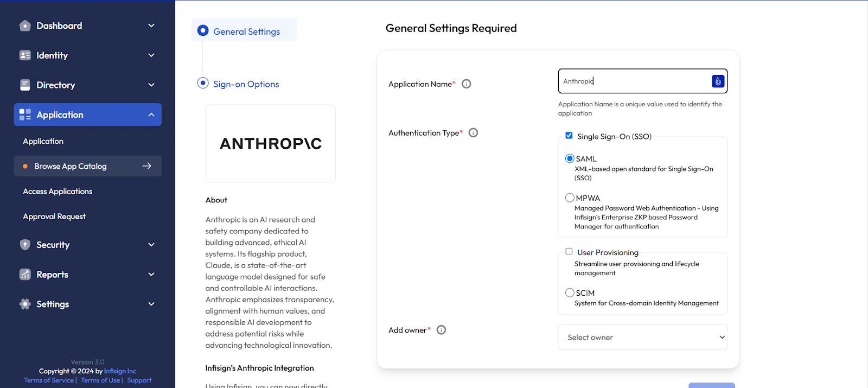Switch to Sign-on Options step
Image resolution: width=868 pixels, height=388 pixels.
[x=246, y=84]
